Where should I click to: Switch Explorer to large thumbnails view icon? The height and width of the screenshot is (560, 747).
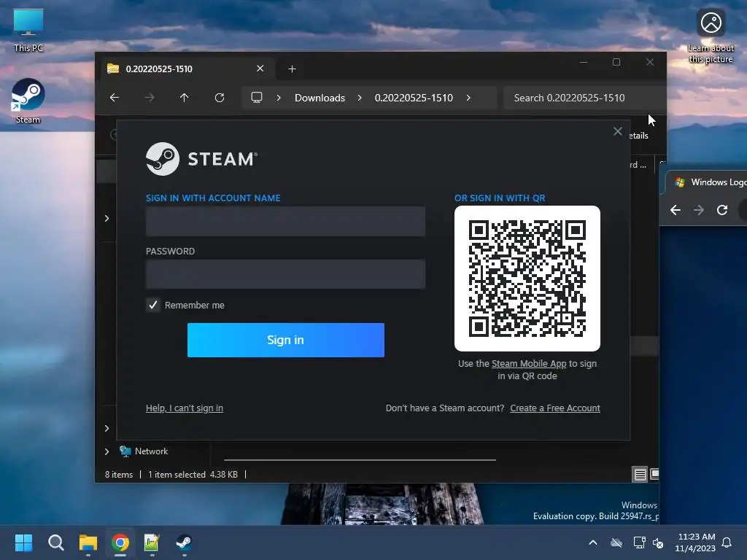click(654, 474)
